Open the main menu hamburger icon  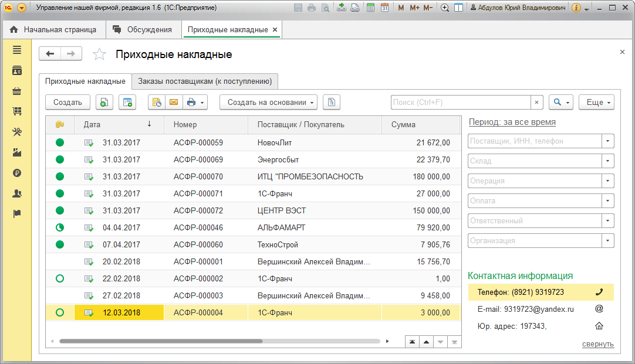coord(17,50)
